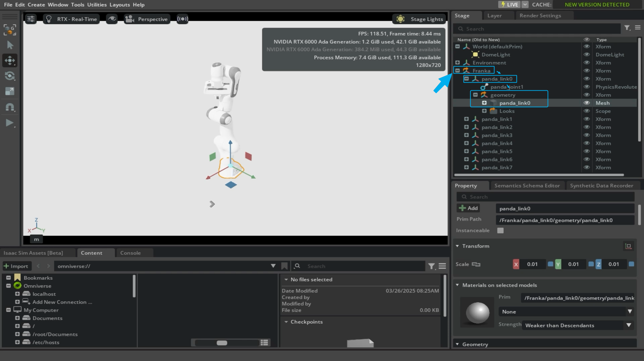
Task: Expand panda_link1 in stage tree
Action: [x=466, y=119]
